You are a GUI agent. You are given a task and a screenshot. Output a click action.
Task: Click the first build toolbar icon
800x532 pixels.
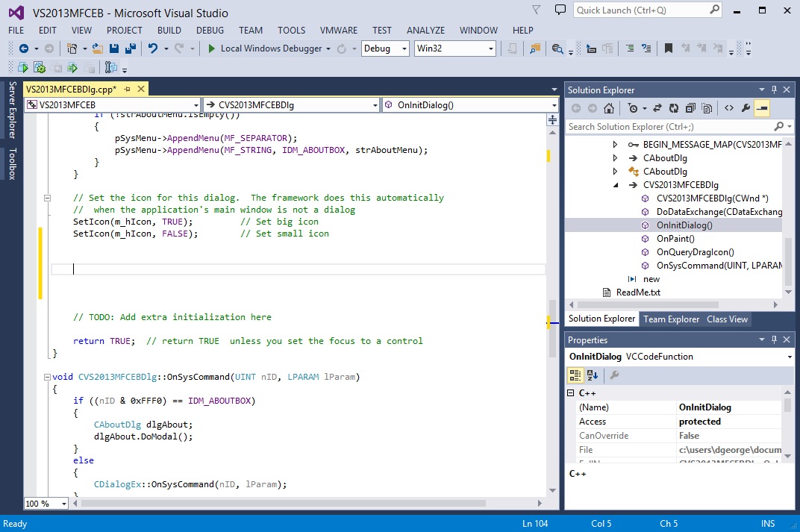pos(22,67)
